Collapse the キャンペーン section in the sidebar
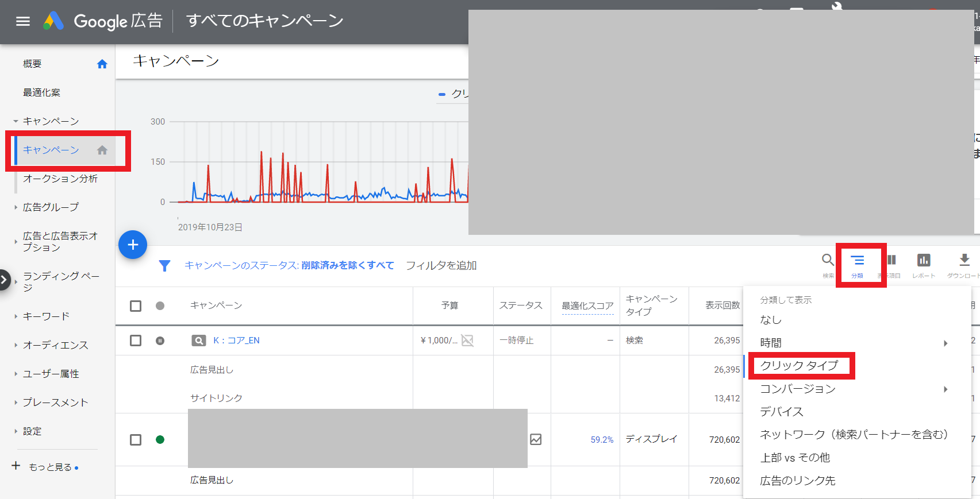The image size is (980, 499). coord(16,121)
